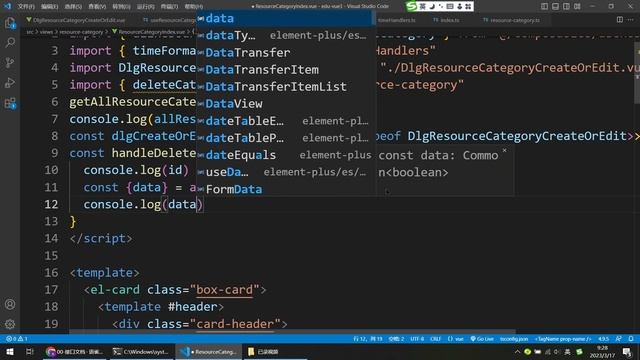Viewport: 640px width, 360px height.
Task: Open the Extensions view
Action: click(10, 103)
